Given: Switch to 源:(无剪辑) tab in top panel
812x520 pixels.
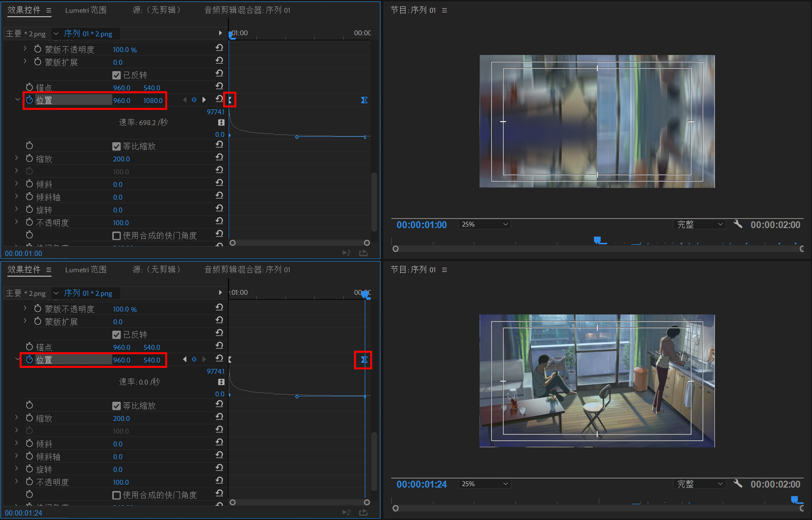Looking at the screenshot, I should click(x=157, y=10).
